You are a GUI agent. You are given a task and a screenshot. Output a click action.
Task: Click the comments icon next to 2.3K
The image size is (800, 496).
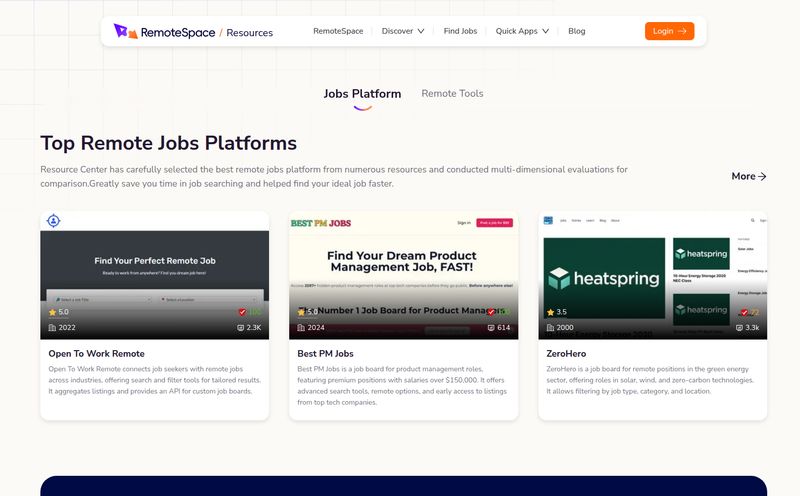click(240, 328)
